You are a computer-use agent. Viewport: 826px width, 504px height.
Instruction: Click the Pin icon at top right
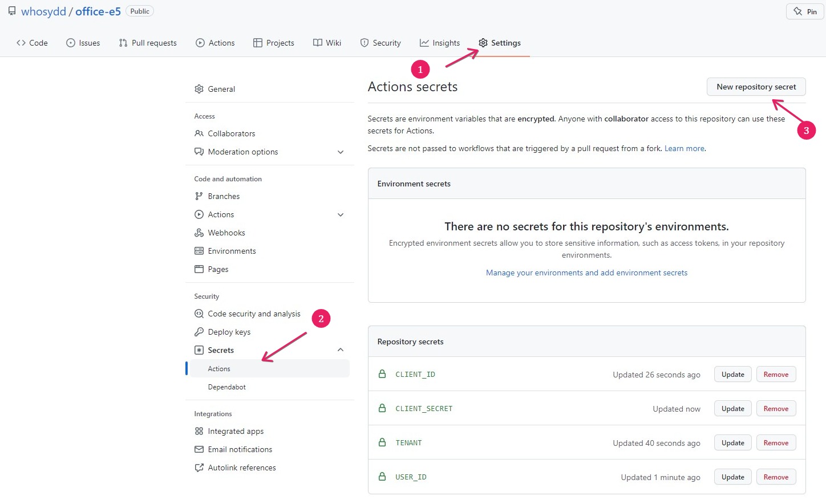[x=798, y=11]
